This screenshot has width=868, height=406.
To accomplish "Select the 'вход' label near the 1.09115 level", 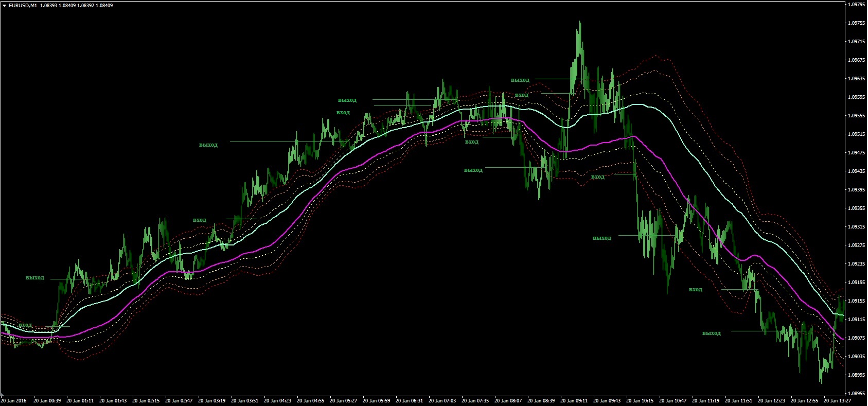I will (x=25, y=325).
